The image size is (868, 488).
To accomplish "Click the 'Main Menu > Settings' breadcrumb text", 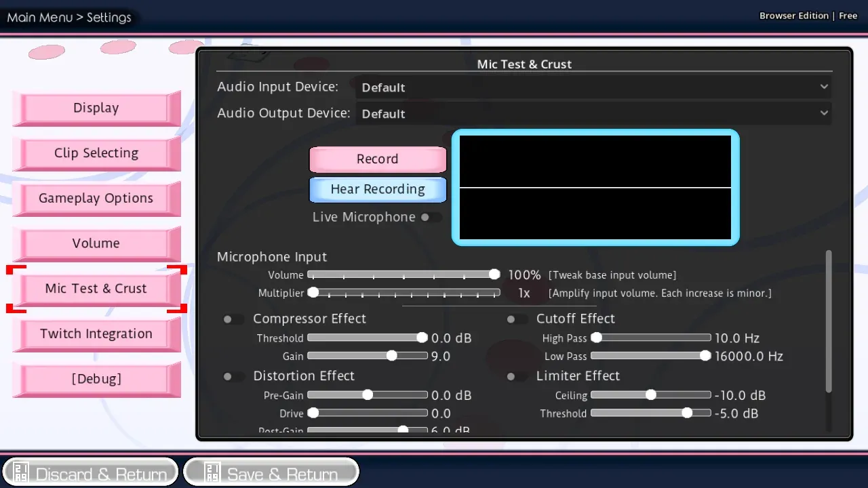I will pos(69,18).
